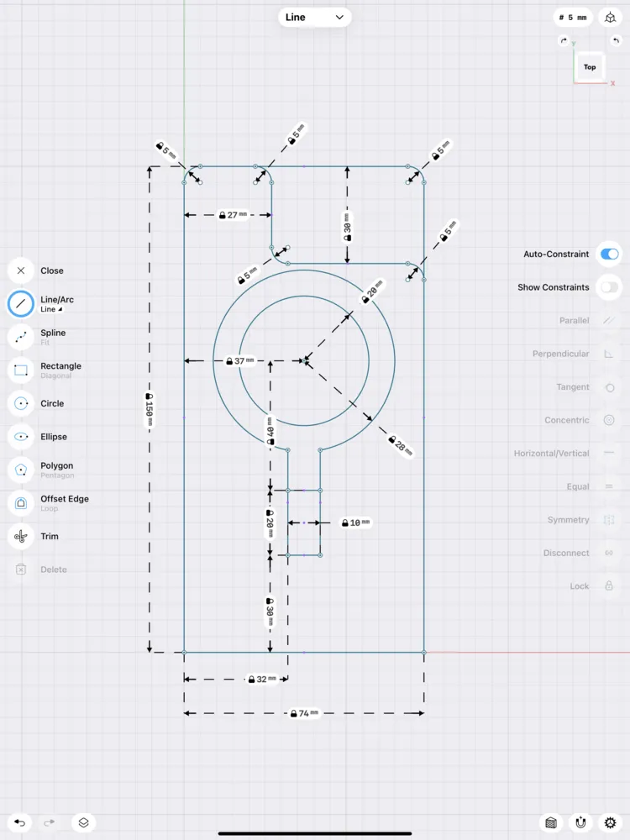Click the 20 mm radius dimension label
630x840 pixels.
click(x=373, y=291)
